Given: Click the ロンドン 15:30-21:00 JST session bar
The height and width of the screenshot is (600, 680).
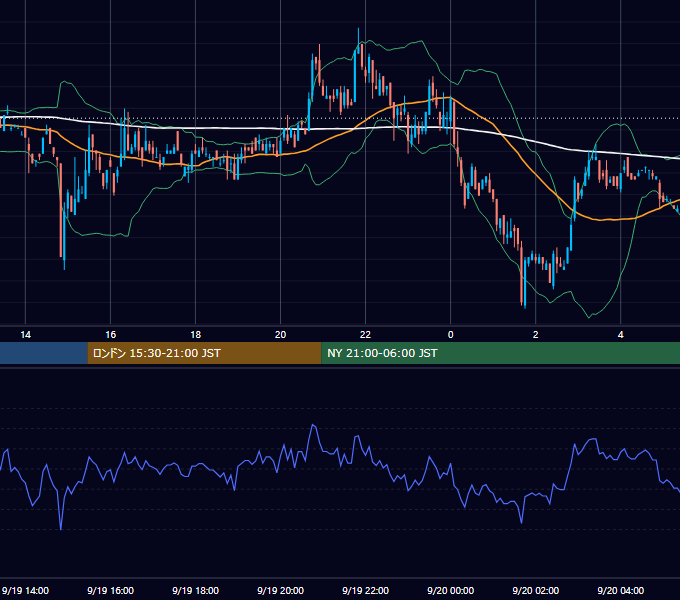Looking at the screenshot, I should pyautogui.click(x=204, y=353).
